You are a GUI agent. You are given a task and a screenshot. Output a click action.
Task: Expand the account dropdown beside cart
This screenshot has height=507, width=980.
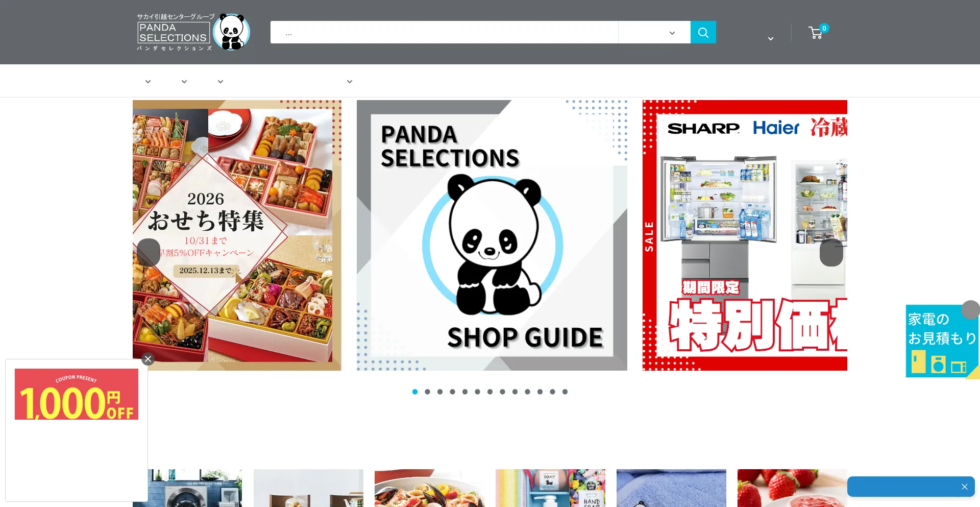tap(771, 38)
